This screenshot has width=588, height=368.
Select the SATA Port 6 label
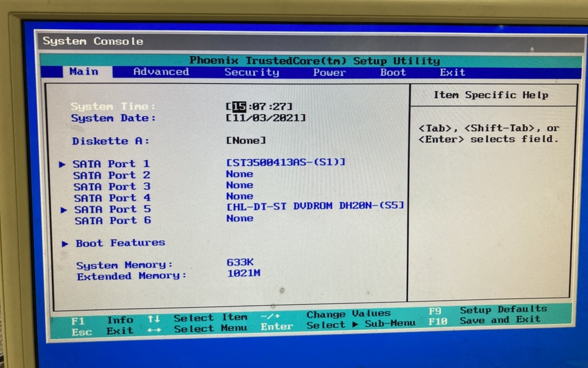113,221
